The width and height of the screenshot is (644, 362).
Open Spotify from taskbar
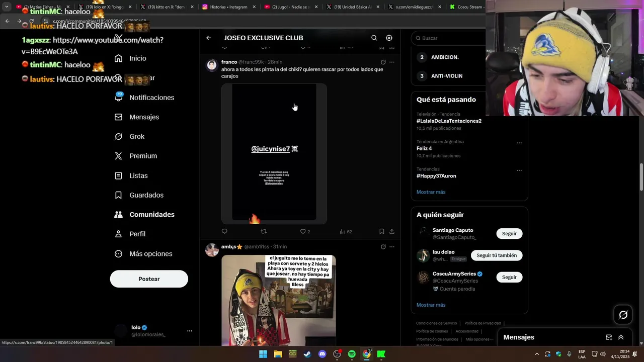(x=352, y=354)
